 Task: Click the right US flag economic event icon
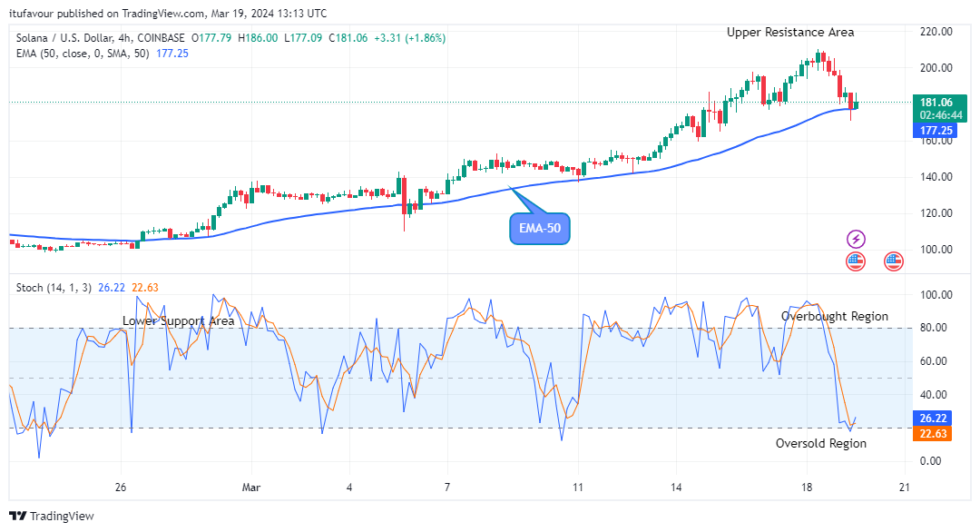tap(894, 261)
